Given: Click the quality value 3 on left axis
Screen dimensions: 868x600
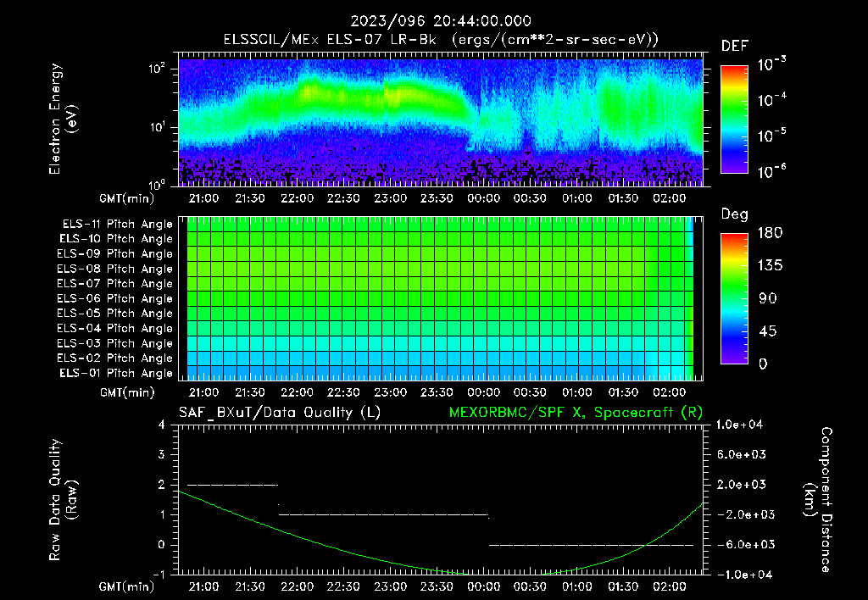Looking at the screenshot, I should [x=162, y=455].
